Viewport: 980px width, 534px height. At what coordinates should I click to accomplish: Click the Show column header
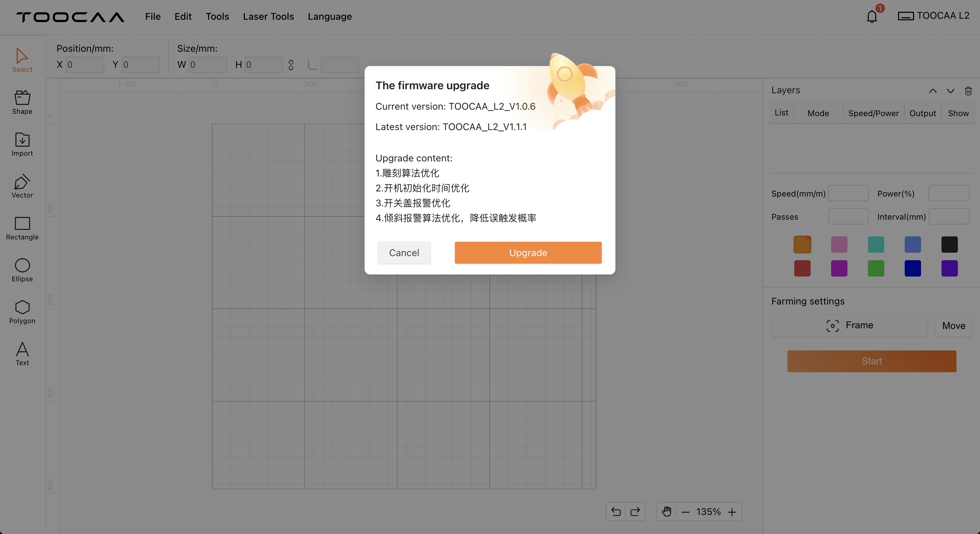coord(958,113)
